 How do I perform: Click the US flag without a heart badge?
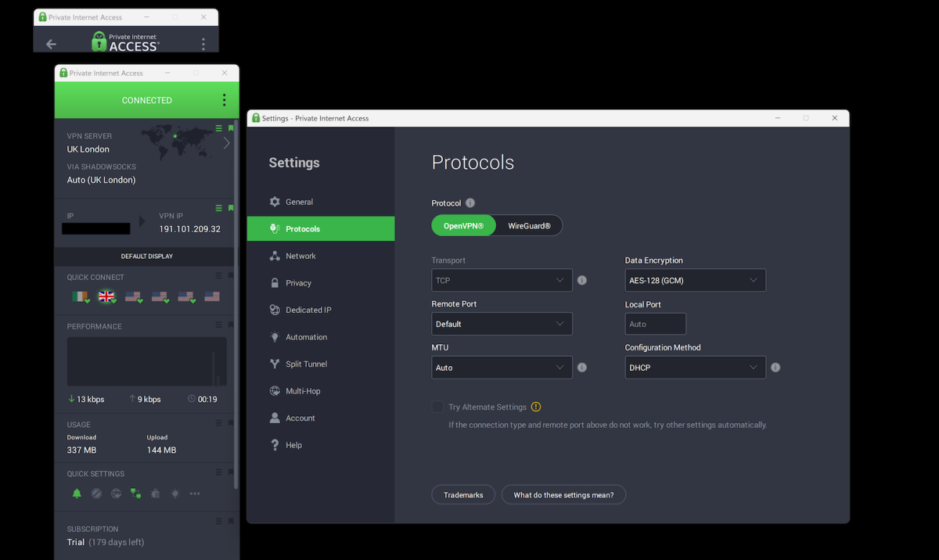(x=212, y=296)
